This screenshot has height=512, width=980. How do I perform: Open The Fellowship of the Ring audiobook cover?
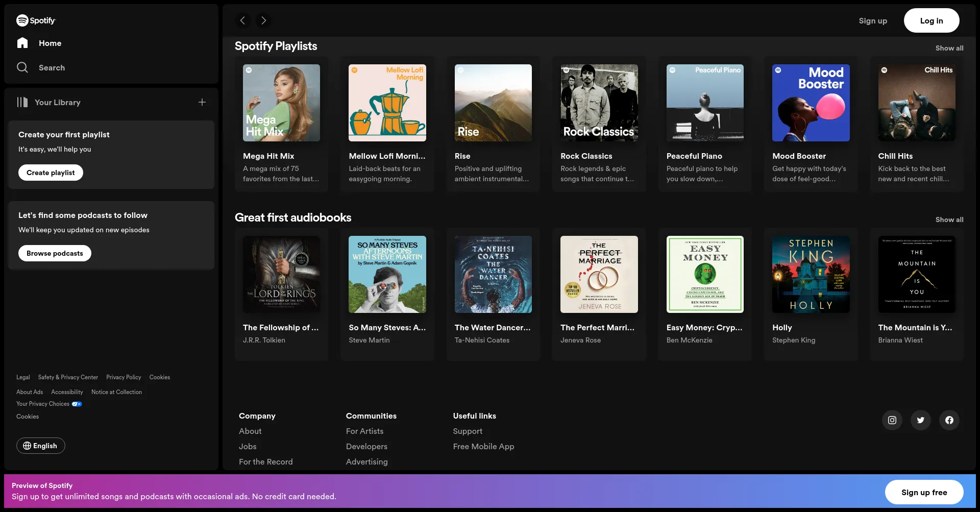(281, 274)
